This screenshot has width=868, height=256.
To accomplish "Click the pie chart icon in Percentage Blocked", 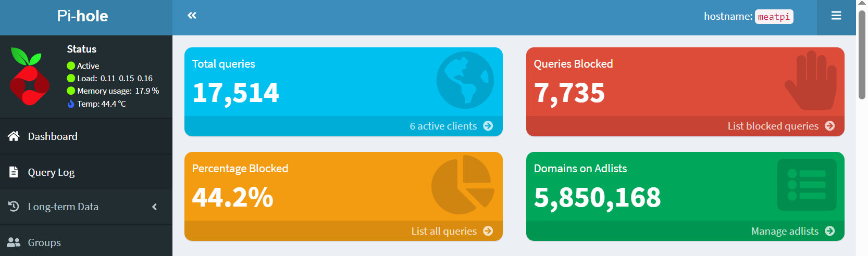I will [x=463, y=185].
